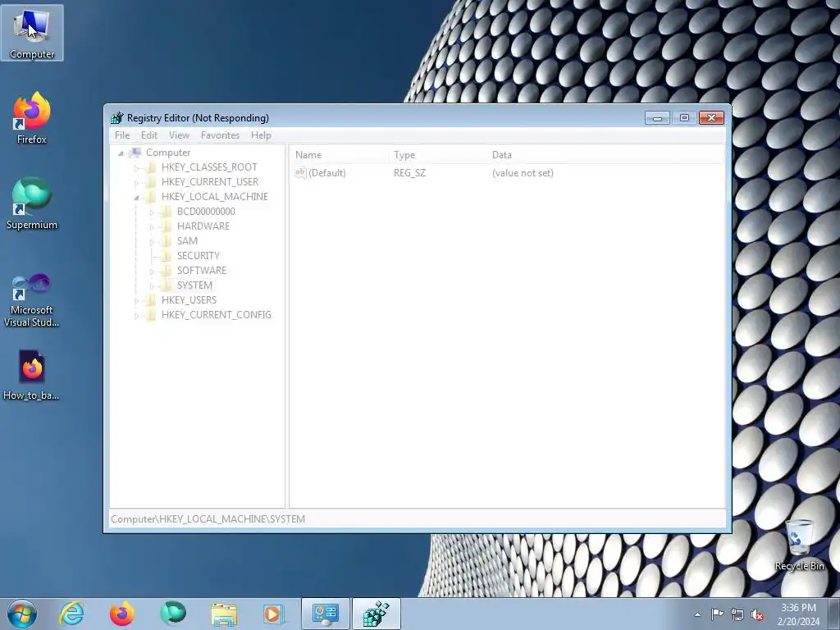Open the clock showing 3:36 PM
This screenshot has width=840, height=630.
[798, 614]
